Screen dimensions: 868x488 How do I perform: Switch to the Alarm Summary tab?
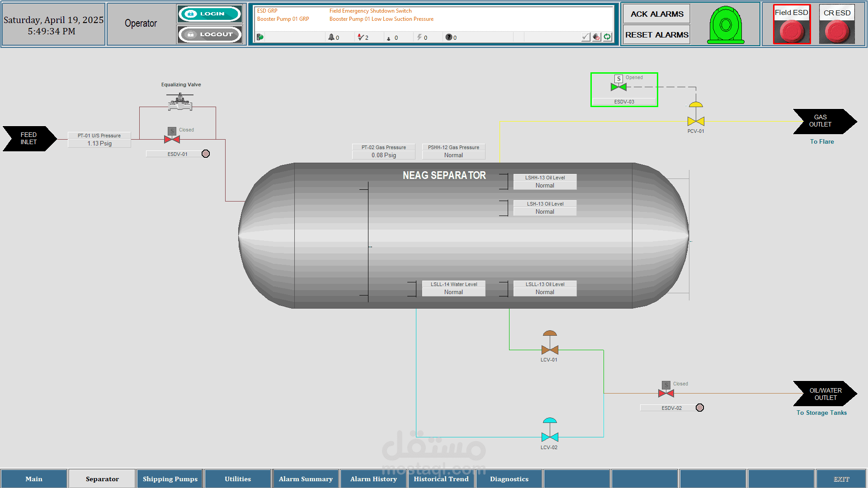tap(306, 479)
